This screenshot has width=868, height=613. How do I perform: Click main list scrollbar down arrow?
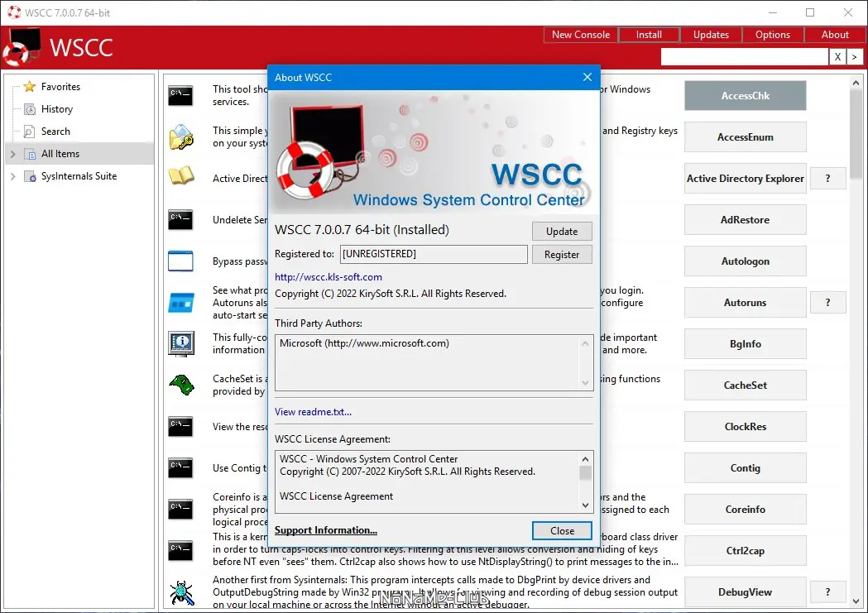click(856, 601)
